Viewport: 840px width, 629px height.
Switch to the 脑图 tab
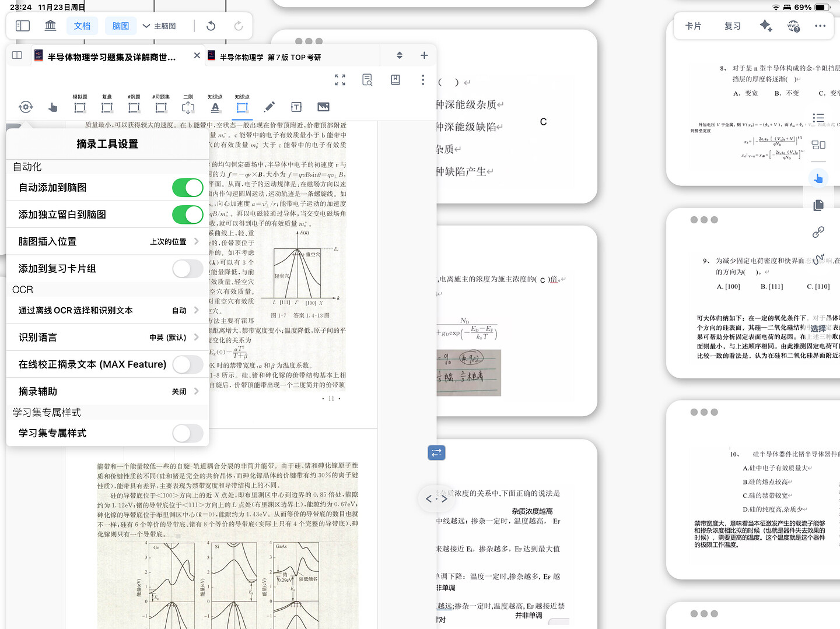coord(120,26)
